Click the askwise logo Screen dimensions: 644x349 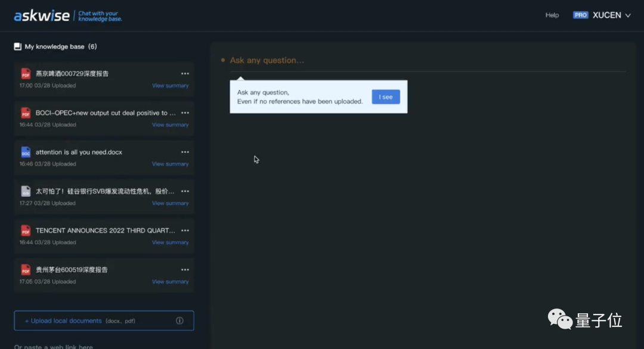coord(42,15)
